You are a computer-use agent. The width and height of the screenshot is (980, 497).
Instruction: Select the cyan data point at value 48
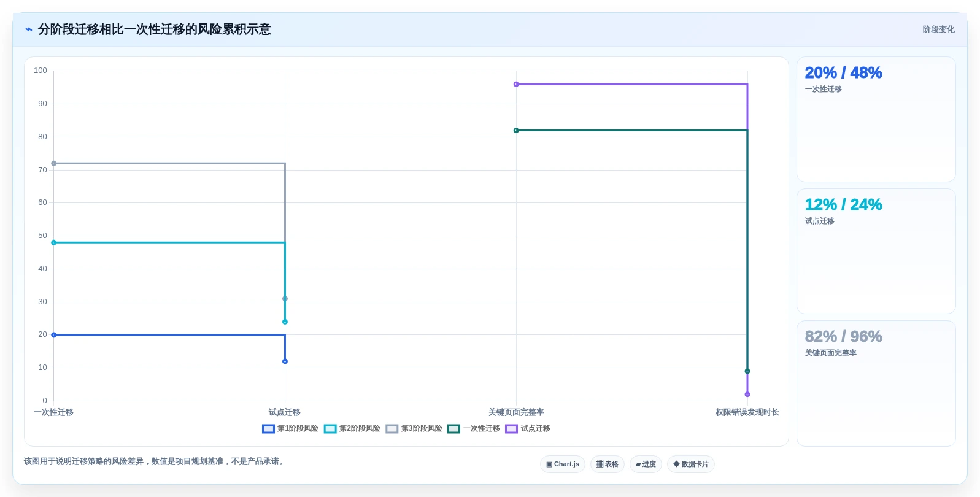(x=54, y=242)
